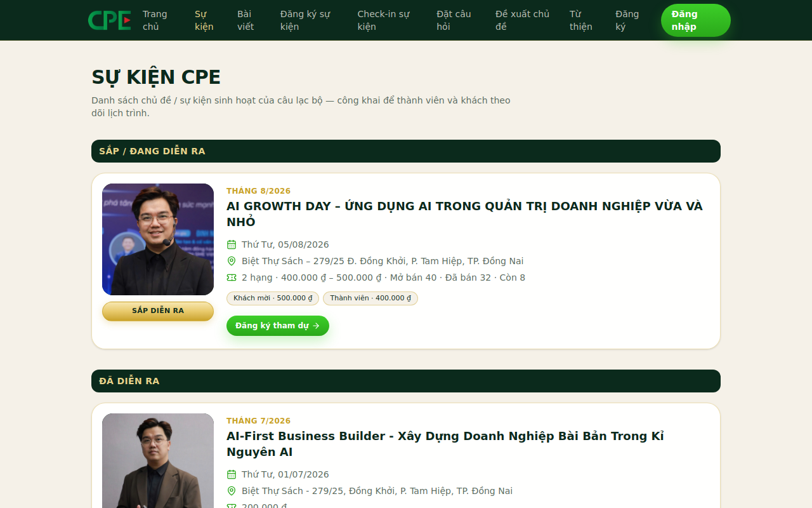The image size is (812, 508).
Task: Click THÁNG 7/2026 label
Action: pos(258,421)
